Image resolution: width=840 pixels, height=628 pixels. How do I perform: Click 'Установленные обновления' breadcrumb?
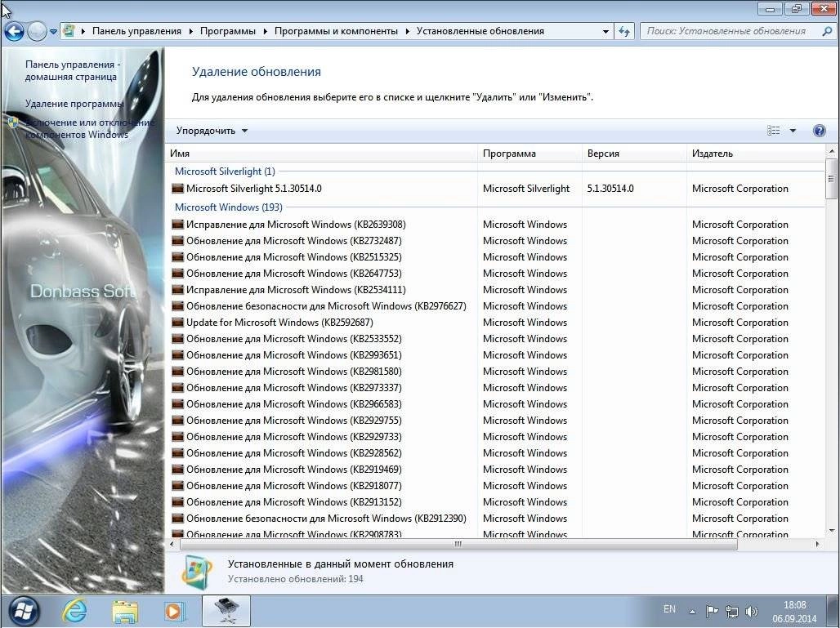(x=480, y=31)
